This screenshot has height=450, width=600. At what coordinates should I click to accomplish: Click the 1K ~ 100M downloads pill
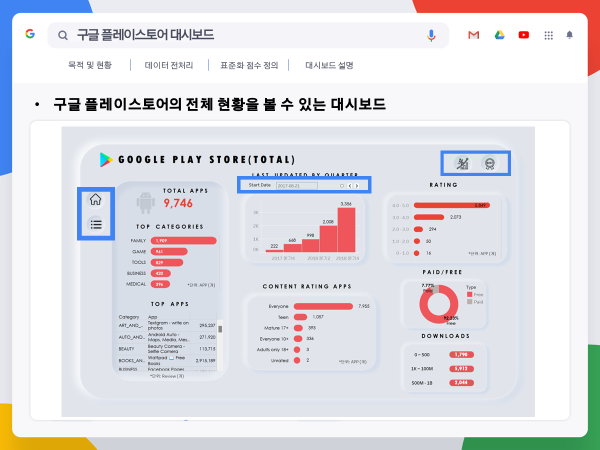pyautogui.click(x=461, y=369)
